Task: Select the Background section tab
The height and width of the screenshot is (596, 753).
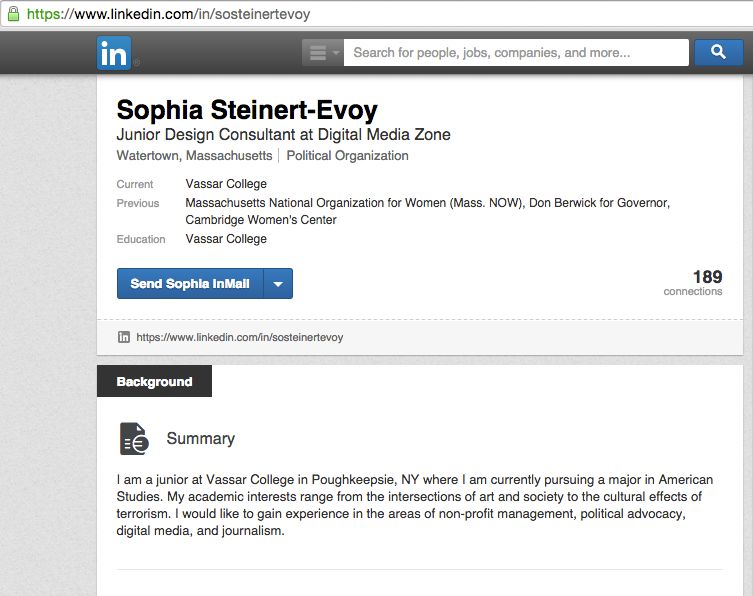Action: coord(154,382)
